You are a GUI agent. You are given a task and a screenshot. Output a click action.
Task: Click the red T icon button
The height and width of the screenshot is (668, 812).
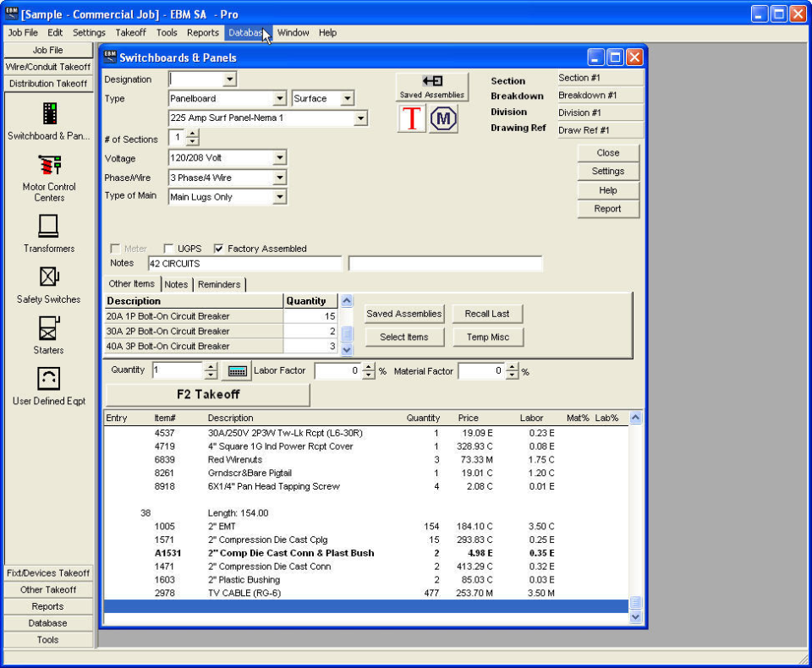click(x=412, y=118)
